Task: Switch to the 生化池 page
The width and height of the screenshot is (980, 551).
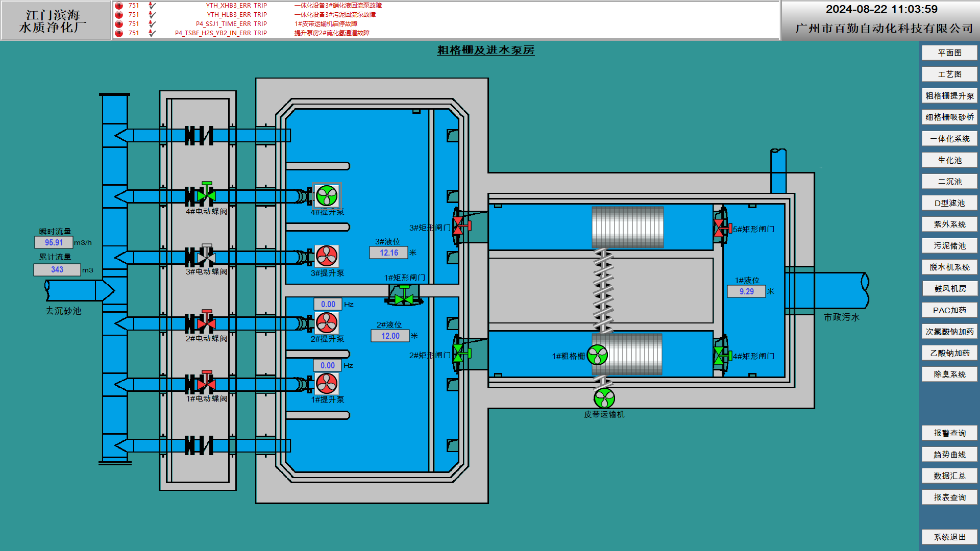Action: [949, 160]
